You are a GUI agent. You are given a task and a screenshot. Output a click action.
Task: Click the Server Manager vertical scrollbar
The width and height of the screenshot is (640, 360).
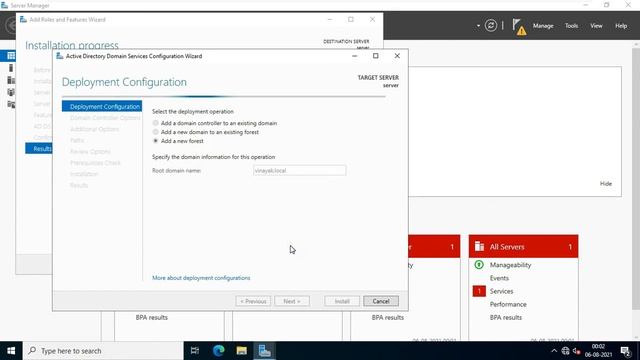(x=636, y=180)
